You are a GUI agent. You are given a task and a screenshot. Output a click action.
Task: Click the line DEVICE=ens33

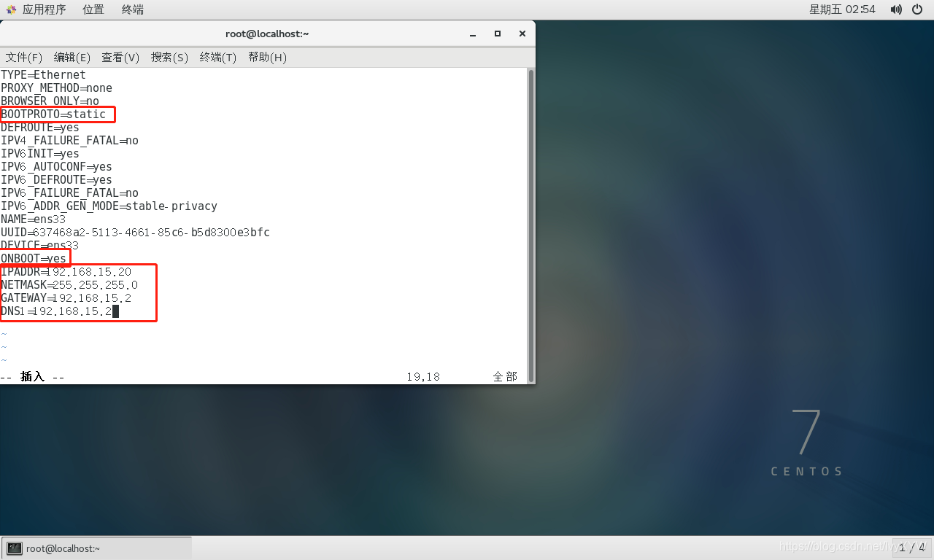coord(40,246)
